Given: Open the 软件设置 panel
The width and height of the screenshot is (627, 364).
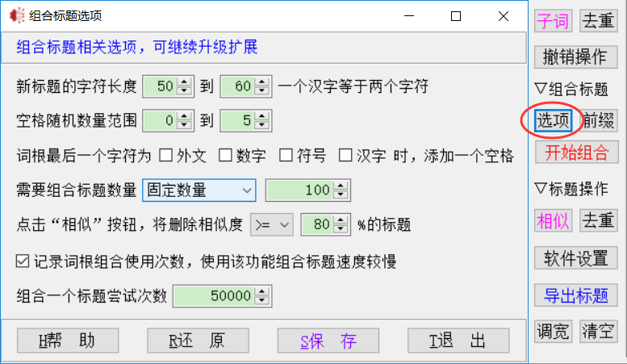Looking at the screenshot, I should 575,258.
